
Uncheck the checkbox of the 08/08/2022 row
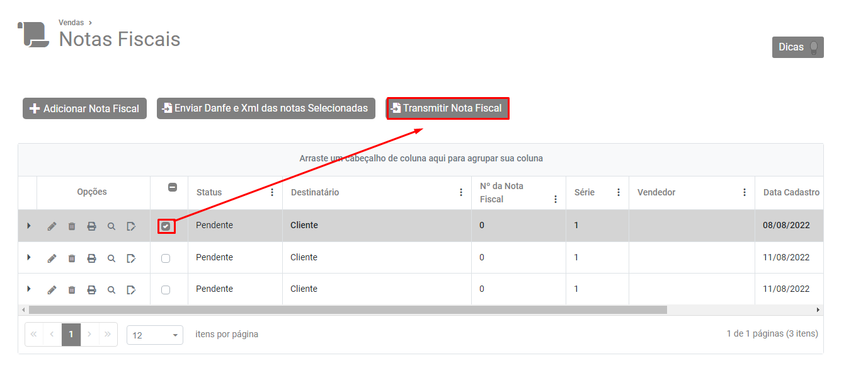pos(166,226)
